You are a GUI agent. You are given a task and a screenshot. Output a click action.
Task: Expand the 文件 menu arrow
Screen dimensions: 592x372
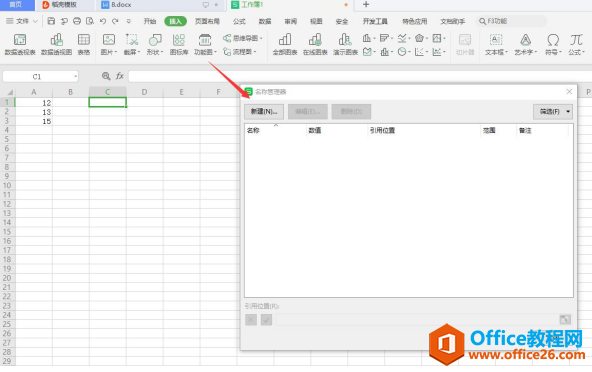pos(35,21)
